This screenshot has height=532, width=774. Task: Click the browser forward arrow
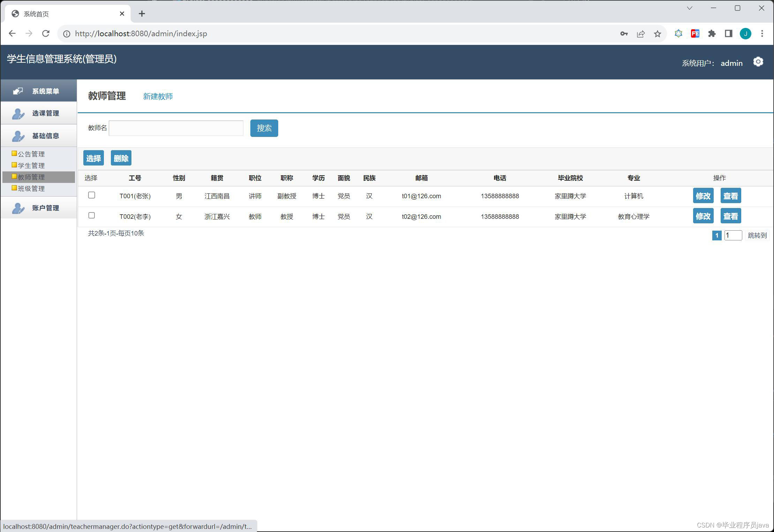(29, 33)
